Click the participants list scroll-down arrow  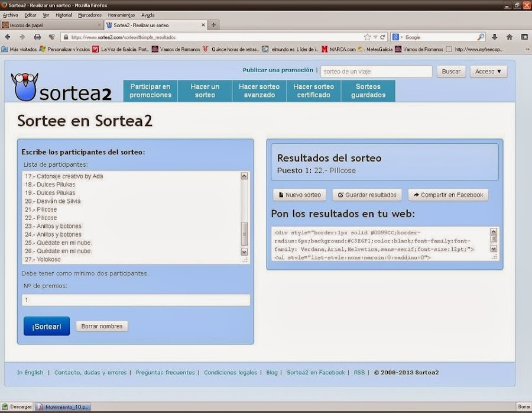[244, 252]
